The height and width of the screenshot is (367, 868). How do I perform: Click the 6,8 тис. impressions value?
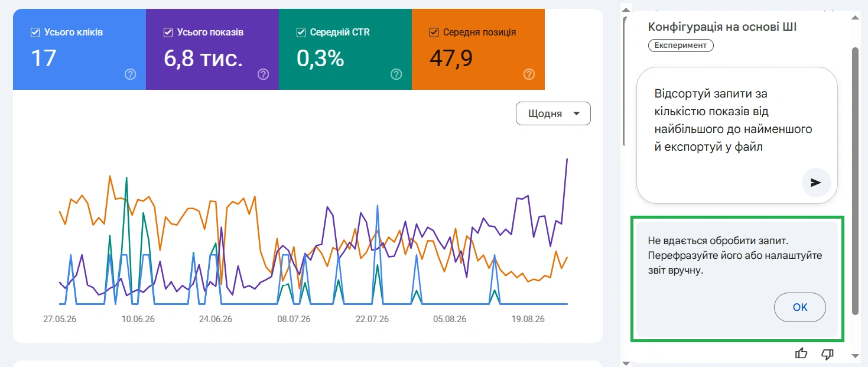pos(203,59)
